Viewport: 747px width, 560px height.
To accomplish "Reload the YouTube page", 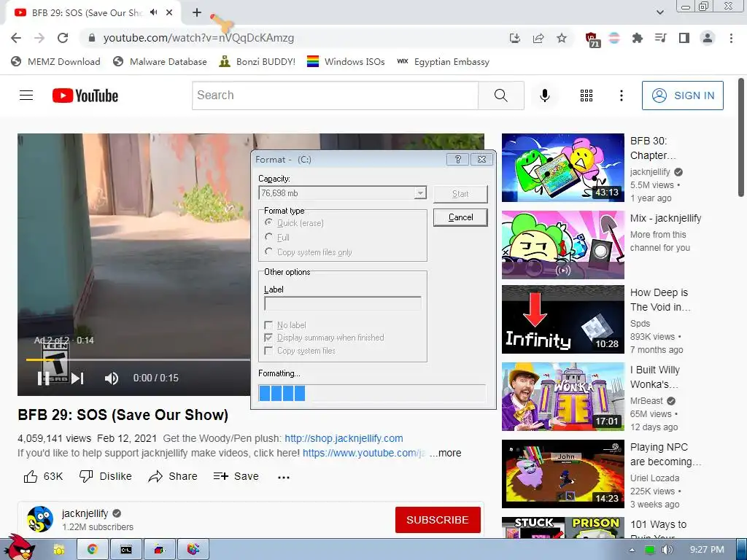I will tap(63, 38).
